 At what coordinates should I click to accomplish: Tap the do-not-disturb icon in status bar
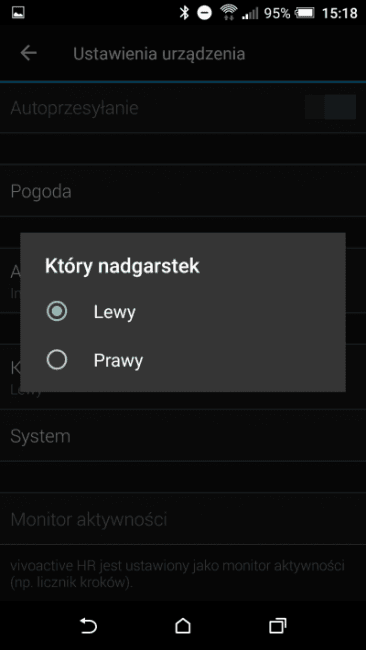204,13
